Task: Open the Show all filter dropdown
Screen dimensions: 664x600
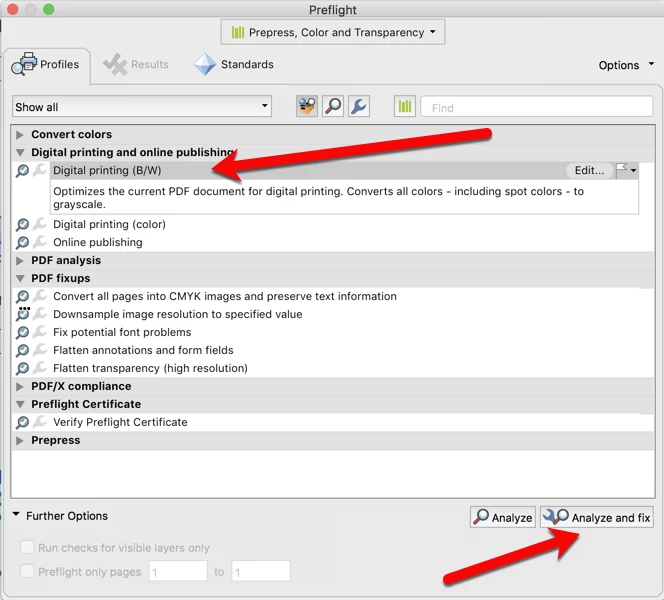Action: coord(142,106)
